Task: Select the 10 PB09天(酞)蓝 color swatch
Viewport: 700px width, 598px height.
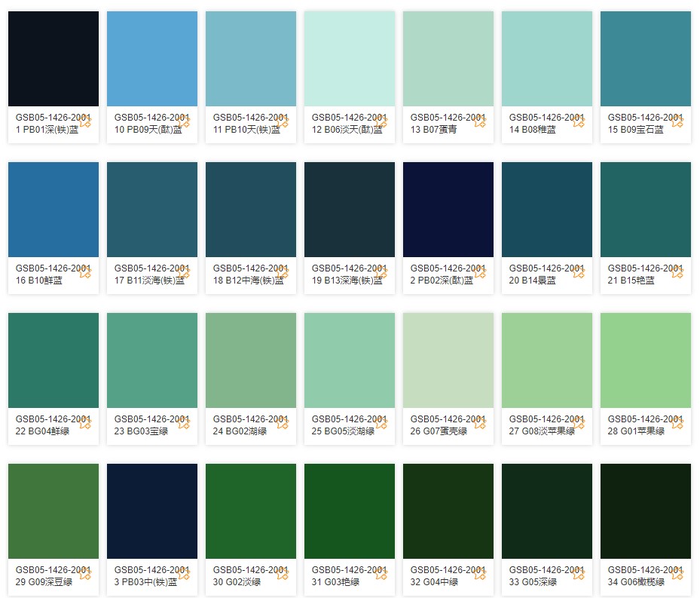Action: [152, 59]
